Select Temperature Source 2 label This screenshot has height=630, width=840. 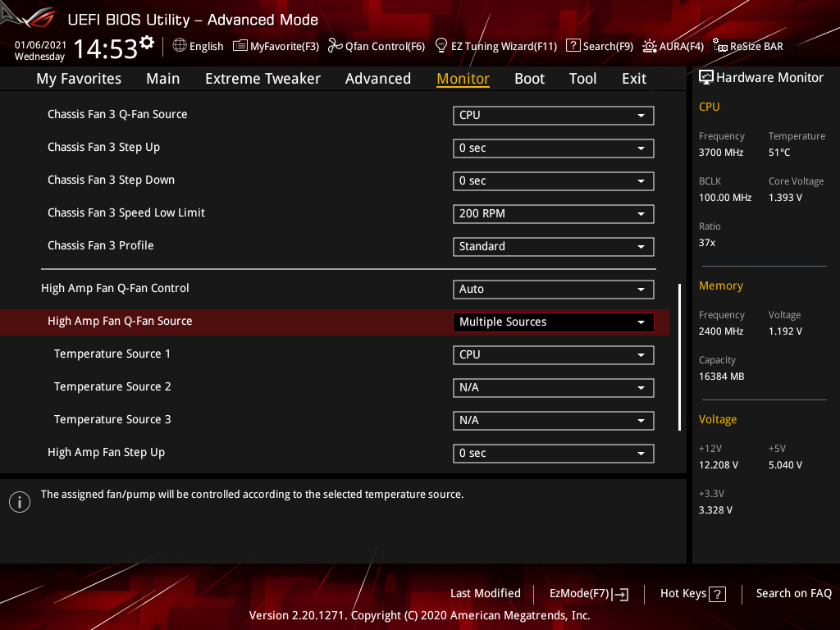112,387
